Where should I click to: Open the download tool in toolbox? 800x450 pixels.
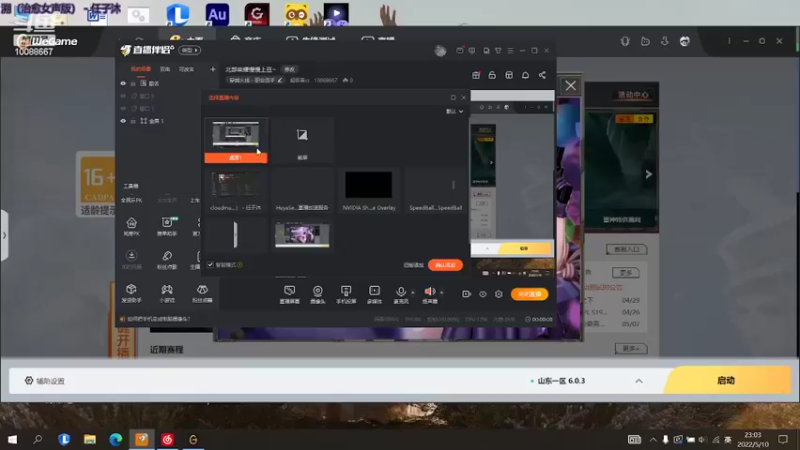click(131, 259)
